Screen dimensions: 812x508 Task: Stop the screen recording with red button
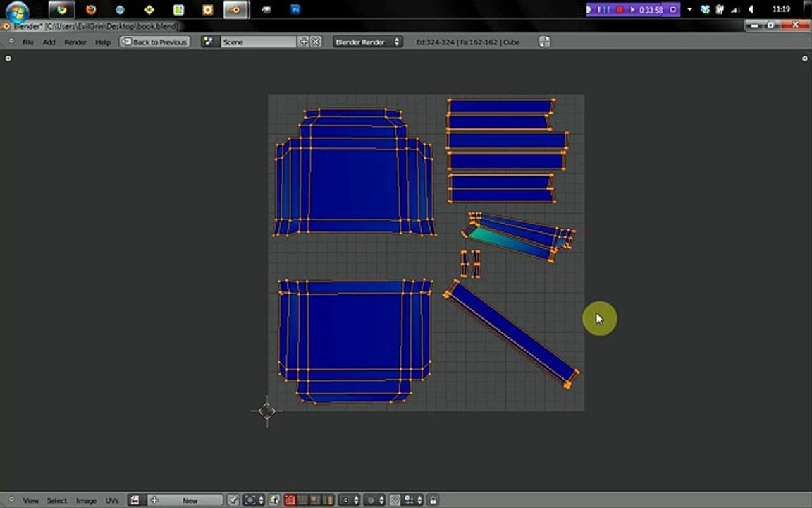[x=620, y=9]
